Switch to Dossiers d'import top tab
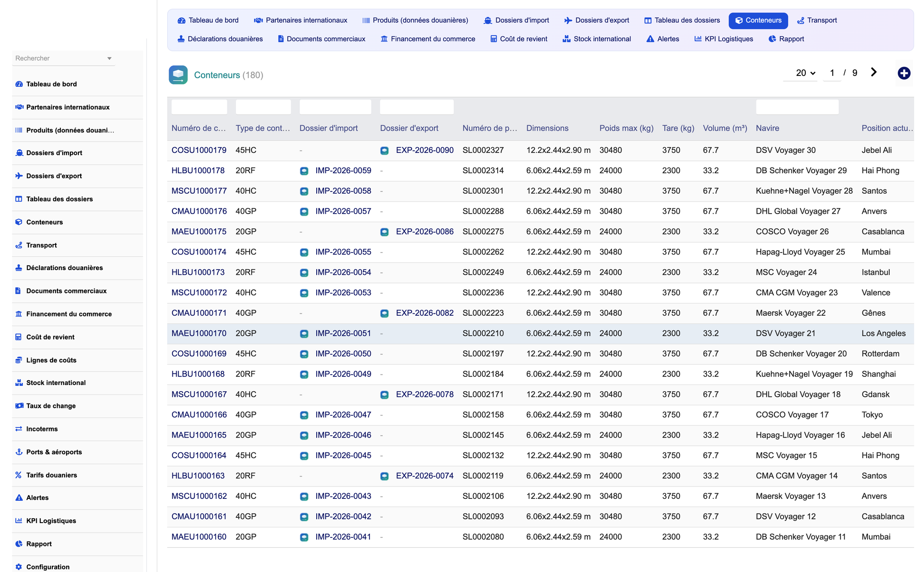 [x=516, y=20]
